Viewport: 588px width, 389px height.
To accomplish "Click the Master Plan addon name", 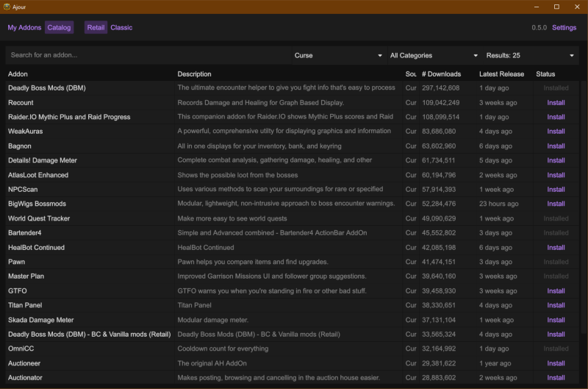I will pos(26,276).
